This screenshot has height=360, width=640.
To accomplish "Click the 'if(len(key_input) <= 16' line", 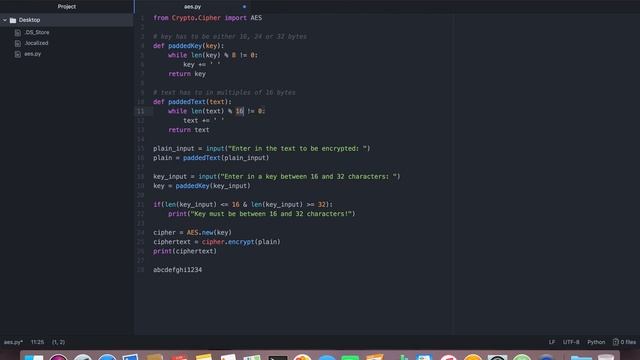I will click(x=243, y=204).
